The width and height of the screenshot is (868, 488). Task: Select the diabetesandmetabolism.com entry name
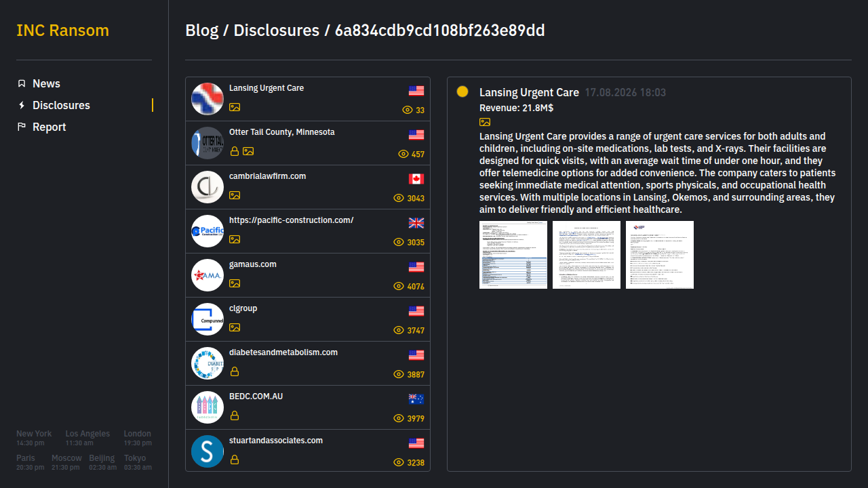(283, 352)
